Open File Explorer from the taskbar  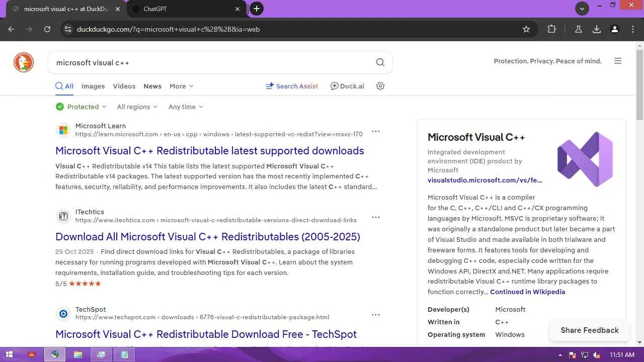[78, 354]
